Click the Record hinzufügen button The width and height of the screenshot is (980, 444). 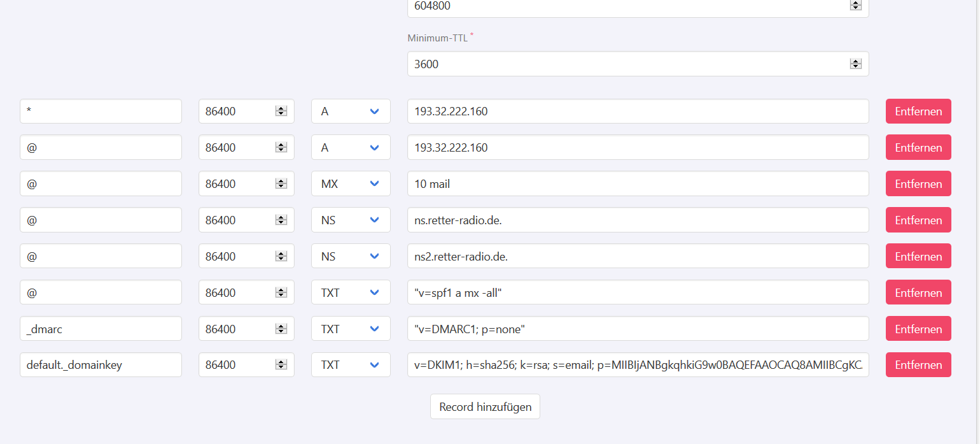[485, 407]
